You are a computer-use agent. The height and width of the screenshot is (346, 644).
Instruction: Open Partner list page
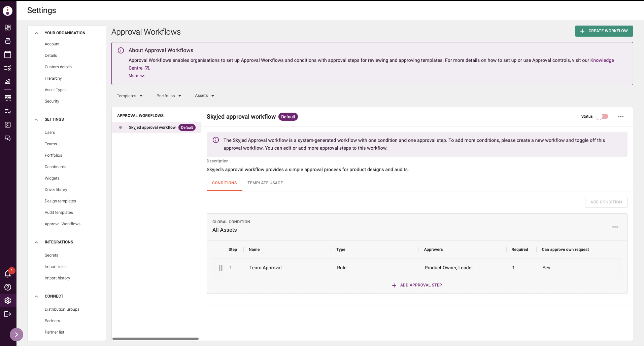[55, 332]
